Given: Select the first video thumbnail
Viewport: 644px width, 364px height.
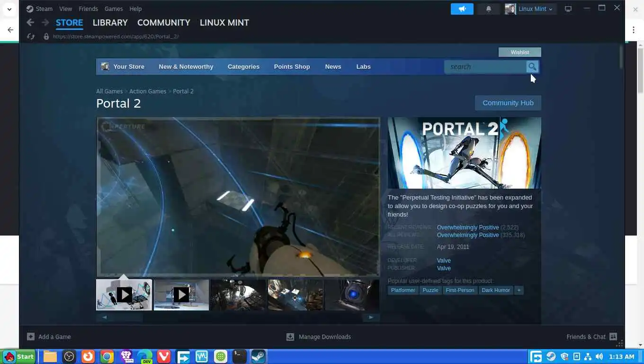Looking at the screenshot, I should coord(124,294).
